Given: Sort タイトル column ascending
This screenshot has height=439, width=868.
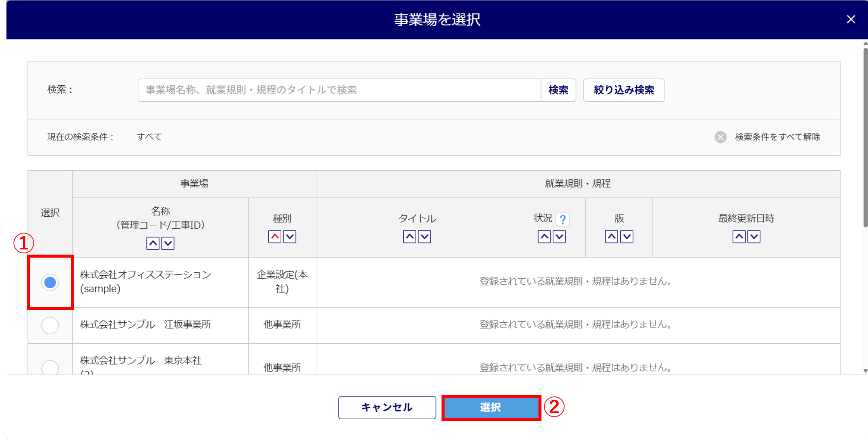Looking at the screenshot, I should coord(409,237).
